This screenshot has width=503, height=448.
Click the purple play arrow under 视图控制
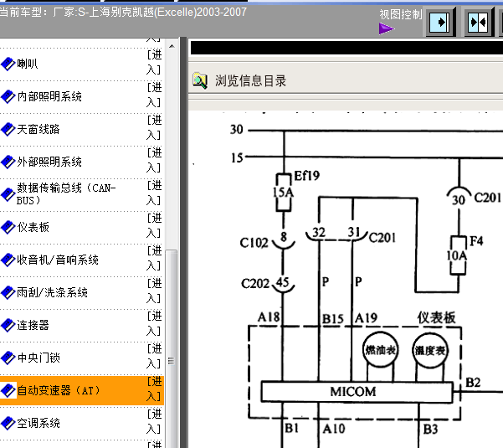[386, 28]
